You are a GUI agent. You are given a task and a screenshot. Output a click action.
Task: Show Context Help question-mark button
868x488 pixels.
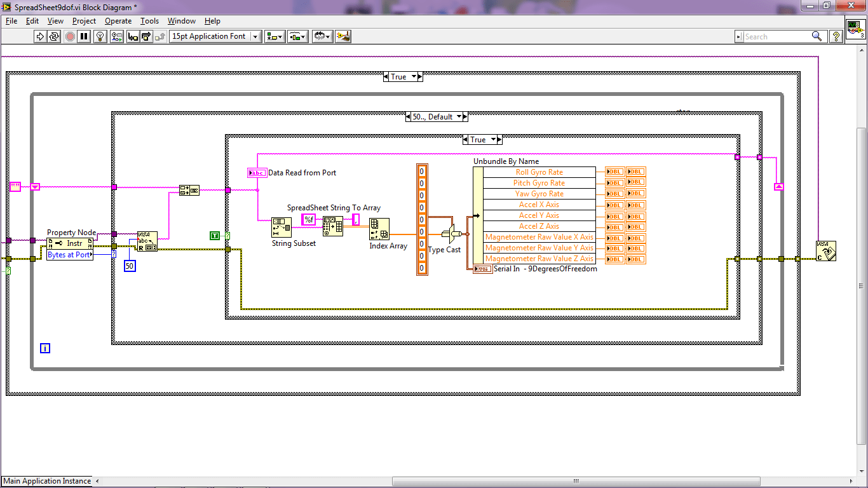pos(836,37)
